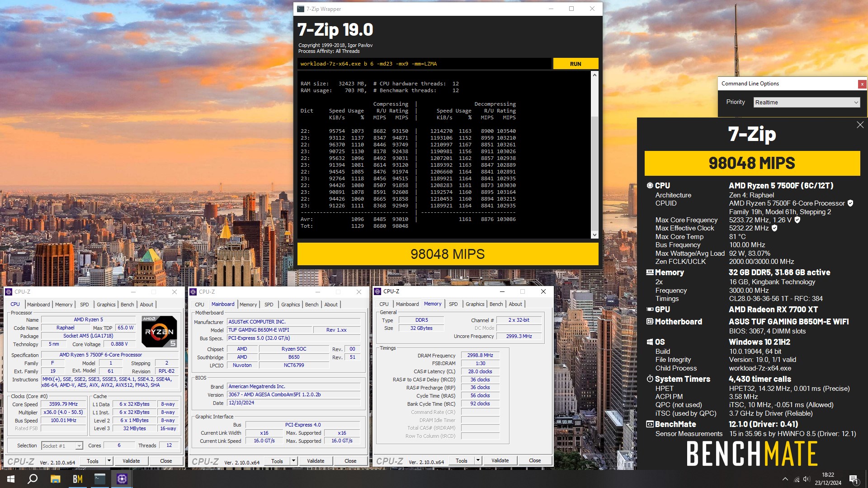
Task: Click the Memory module icon in BenchMate panel
Action: pyautogui.click(x=650, y=272)
